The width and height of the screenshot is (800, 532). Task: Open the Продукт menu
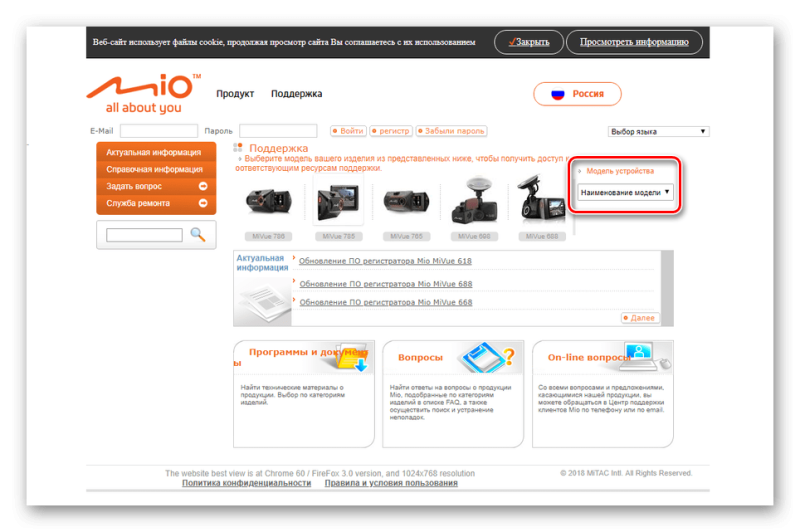[235, 94]
